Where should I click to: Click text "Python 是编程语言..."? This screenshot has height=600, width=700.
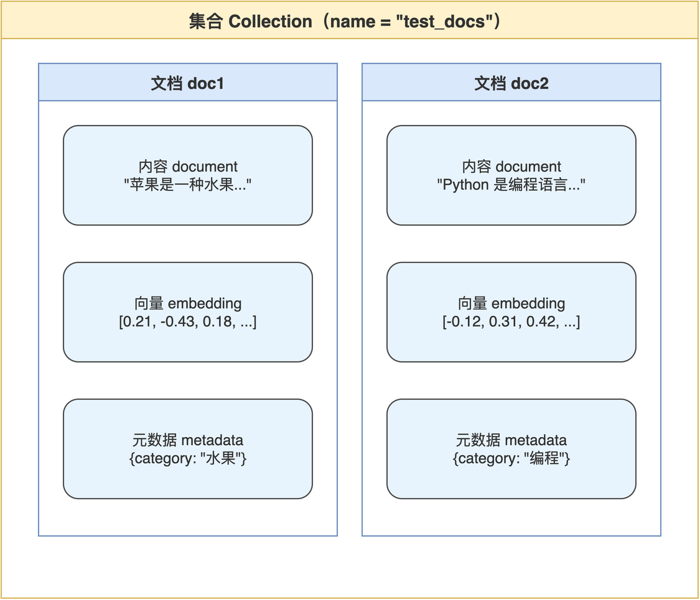pos(511,184)
